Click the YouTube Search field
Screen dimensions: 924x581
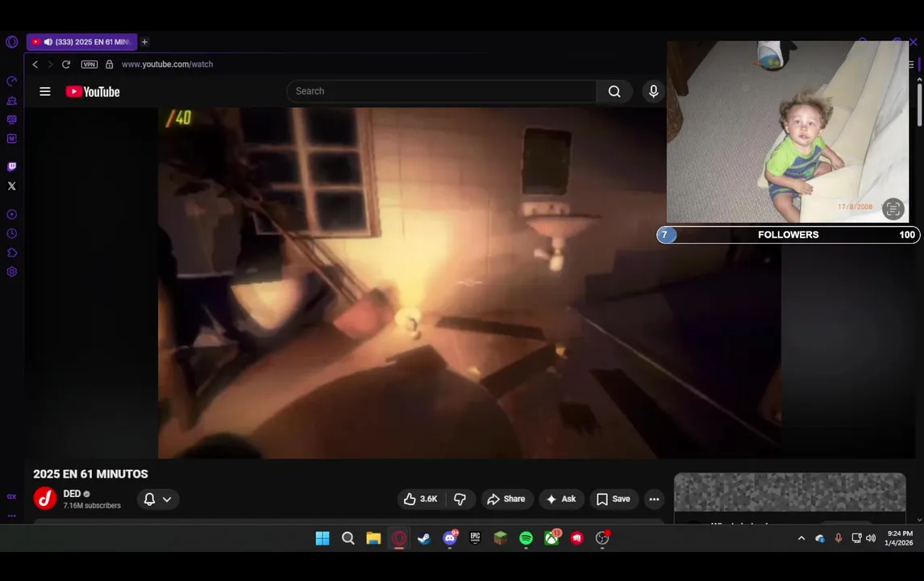[441, 91]
